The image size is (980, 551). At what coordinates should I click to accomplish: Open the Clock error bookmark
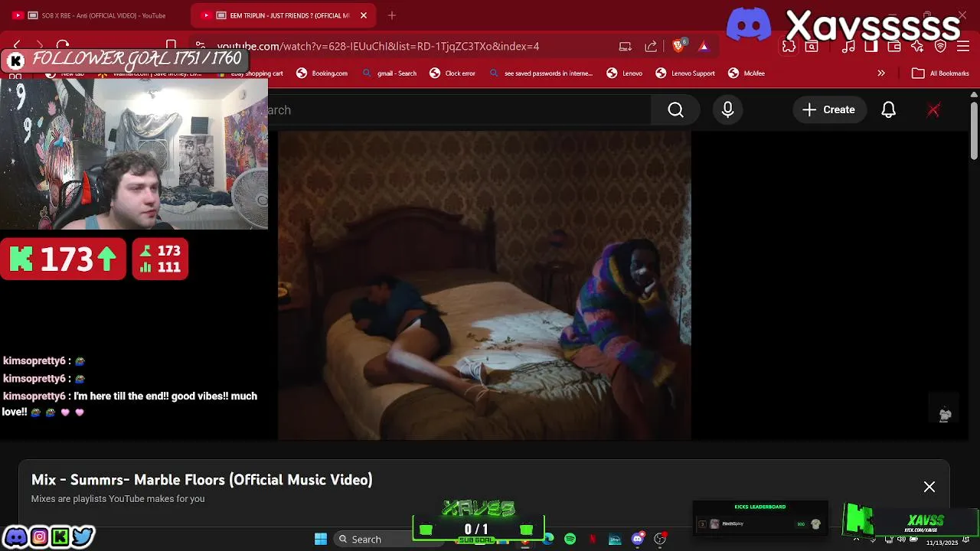point(452,73)
